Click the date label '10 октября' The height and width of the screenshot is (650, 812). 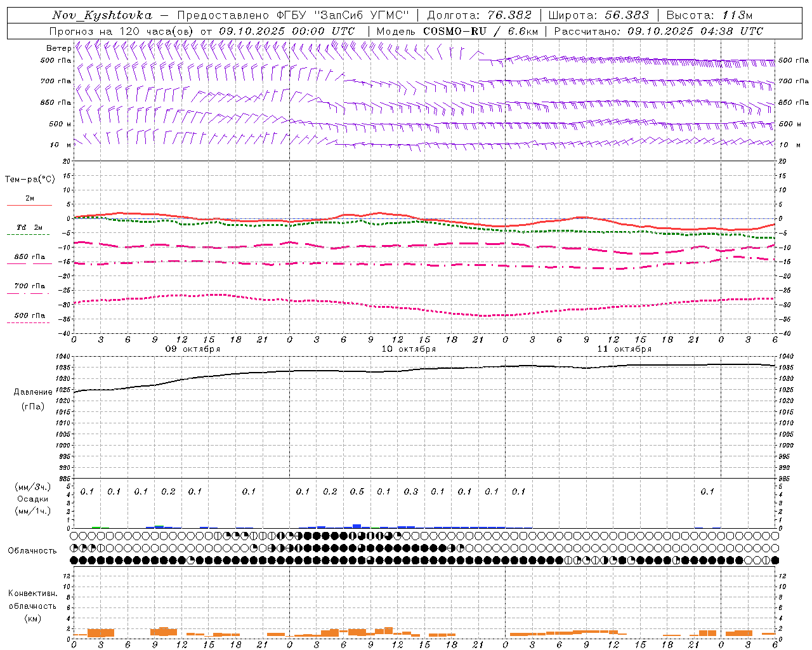point(409,349)
